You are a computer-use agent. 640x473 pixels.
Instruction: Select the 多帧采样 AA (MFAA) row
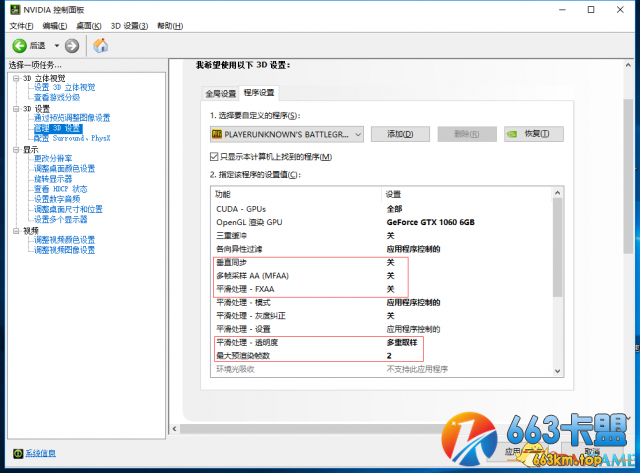(x=382, y=276)
